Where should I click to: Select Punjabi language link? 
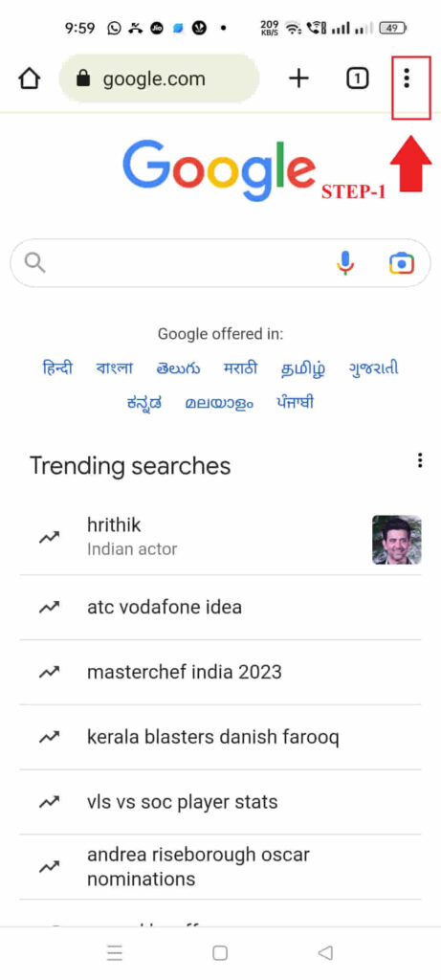296,403
